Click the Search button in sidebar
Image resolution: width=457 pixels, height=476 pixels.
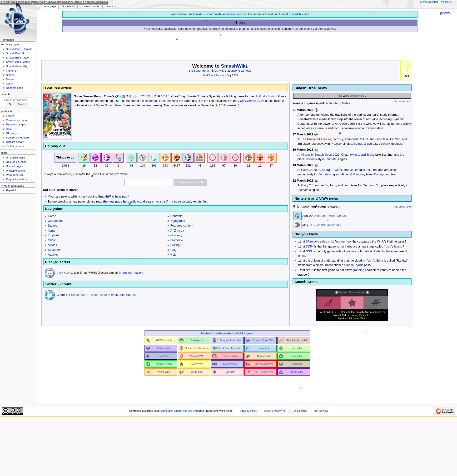coord(22,104)
